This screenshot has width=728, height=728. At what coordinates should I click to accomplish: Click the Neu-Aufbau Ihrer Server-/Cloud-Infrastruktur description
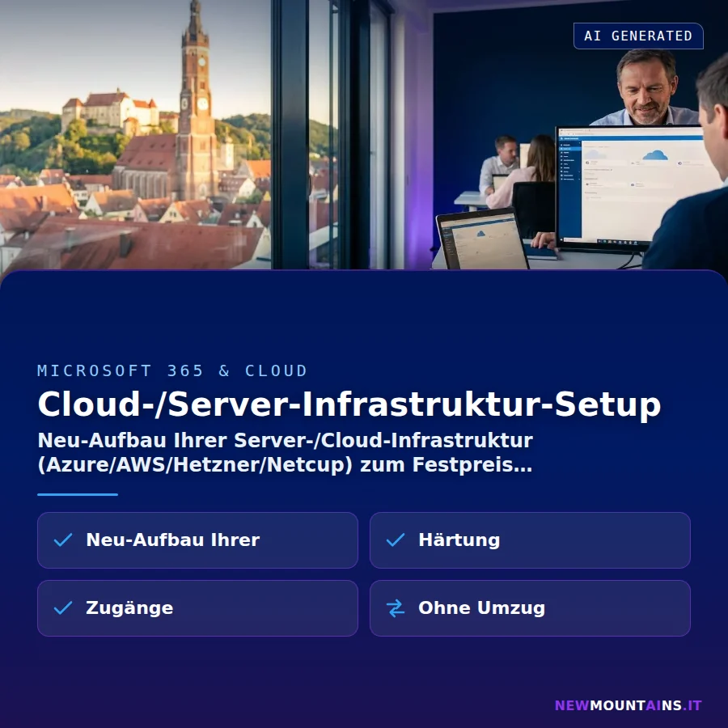click(x=285, y=452)
